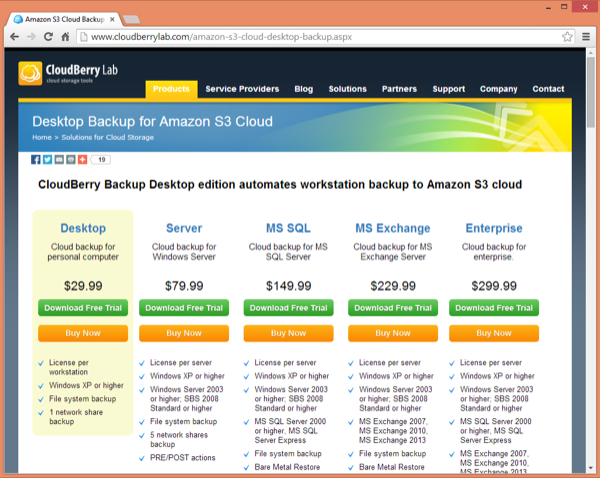
Task: Go back with the browser back arrow
Action: click(15, 37)
